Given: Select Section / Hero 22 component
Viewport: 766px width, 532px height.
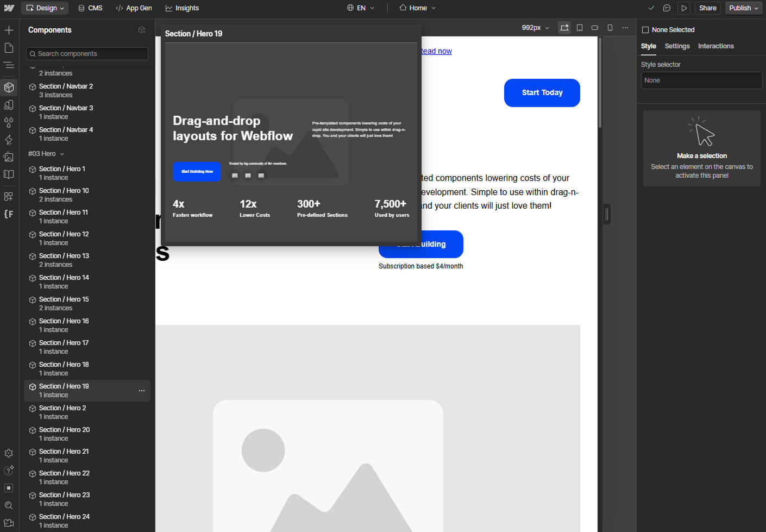Looking at the screenshot, I should coord(87,478).
